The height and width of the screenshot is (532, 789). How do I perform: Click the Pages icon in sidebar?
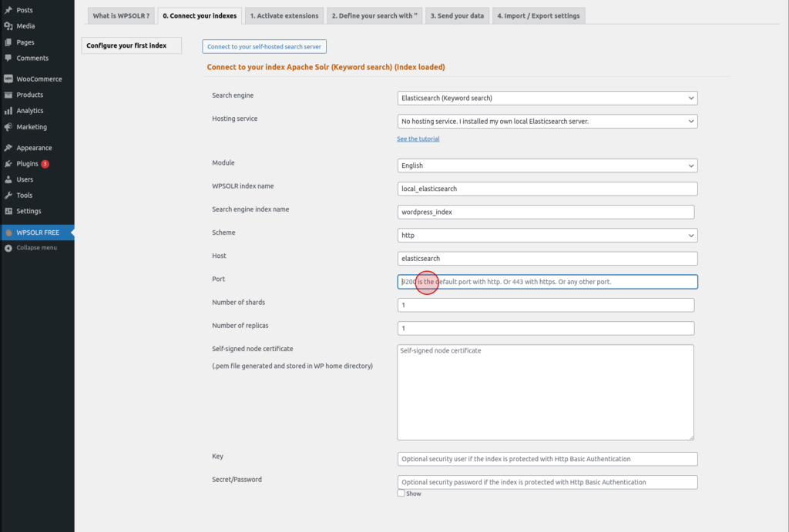pos(8,42)
